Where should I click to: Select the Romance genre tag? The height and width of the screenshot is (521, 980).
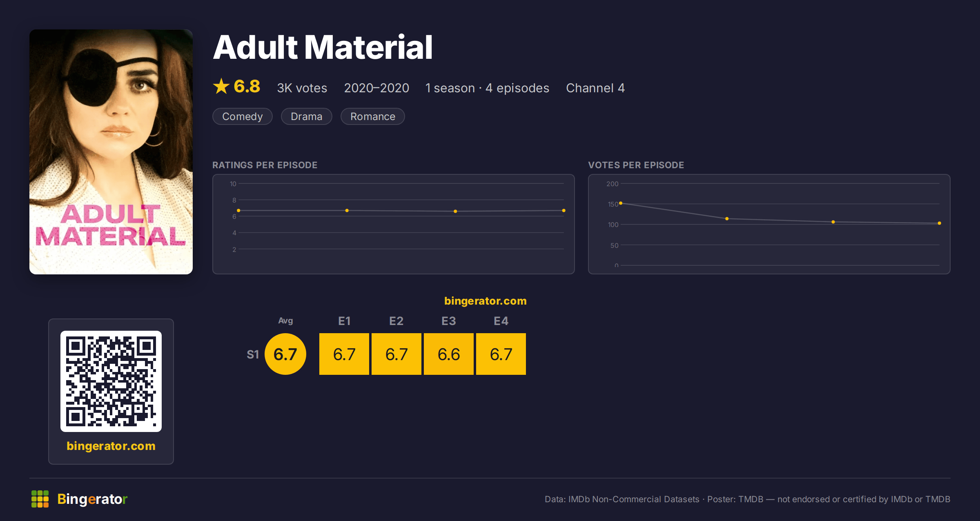click(x=373, y=116)
